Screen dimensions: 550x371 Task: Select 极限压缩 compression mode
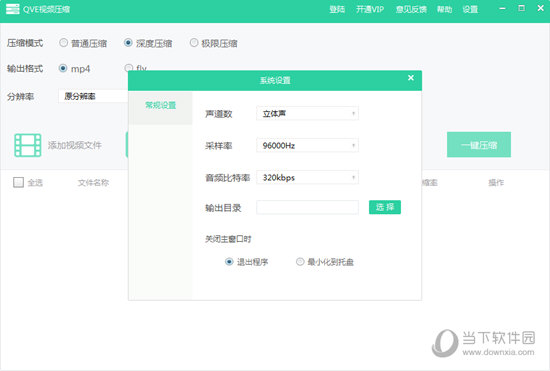(x=194, y=43)
